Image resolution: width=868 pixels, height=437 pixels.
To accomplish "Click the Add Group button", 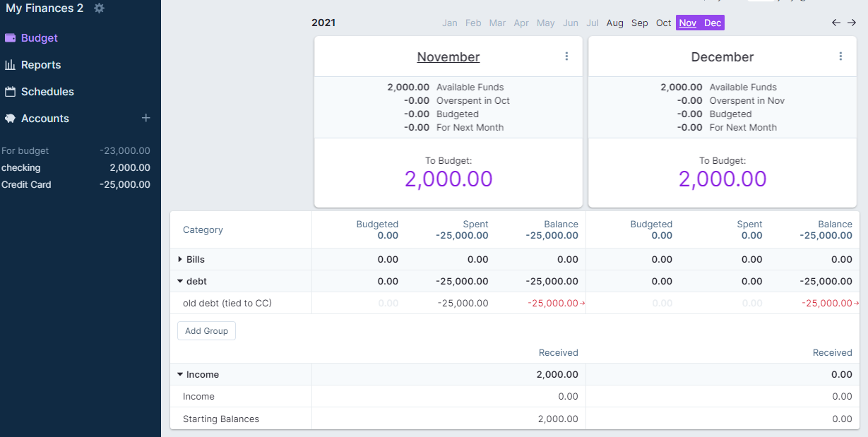I will point(206,331).
